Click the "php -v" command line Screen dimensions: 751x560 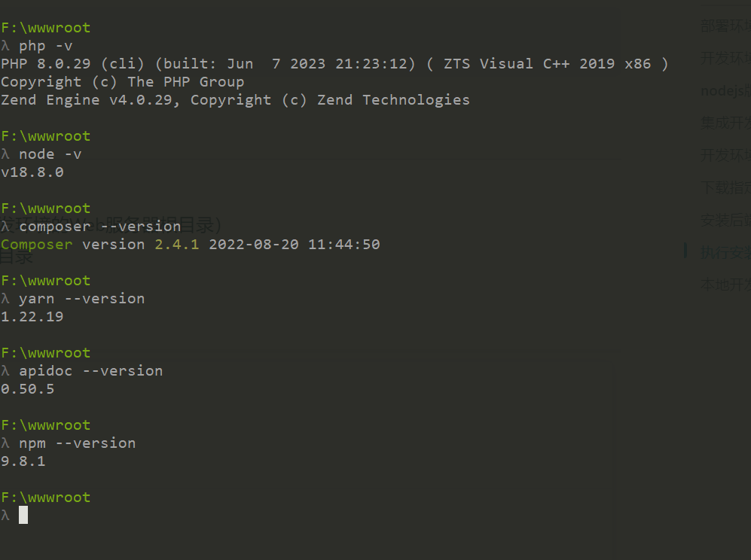[x=46, y=46]
